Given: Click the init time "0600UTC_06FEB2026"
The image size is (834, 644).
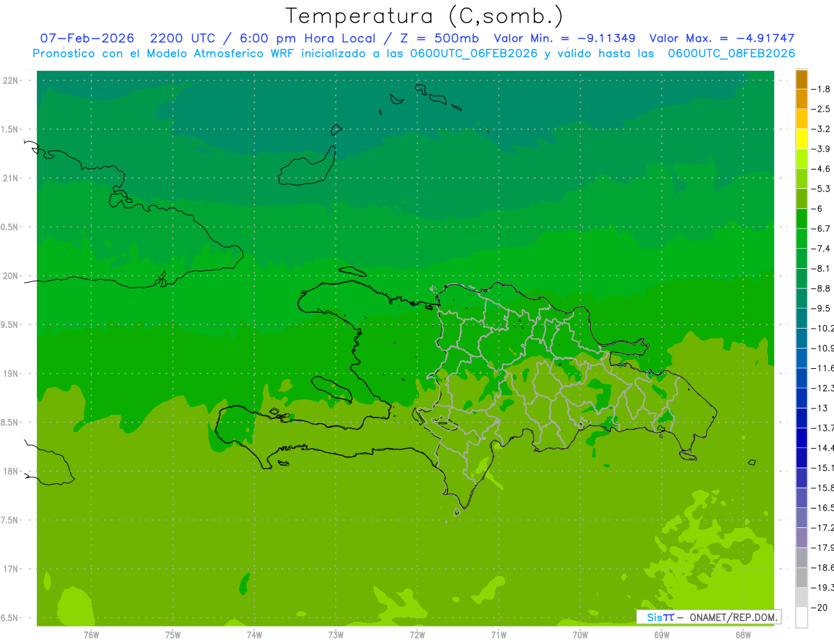Looking at the screenshot, I should (x=474, y=53).
